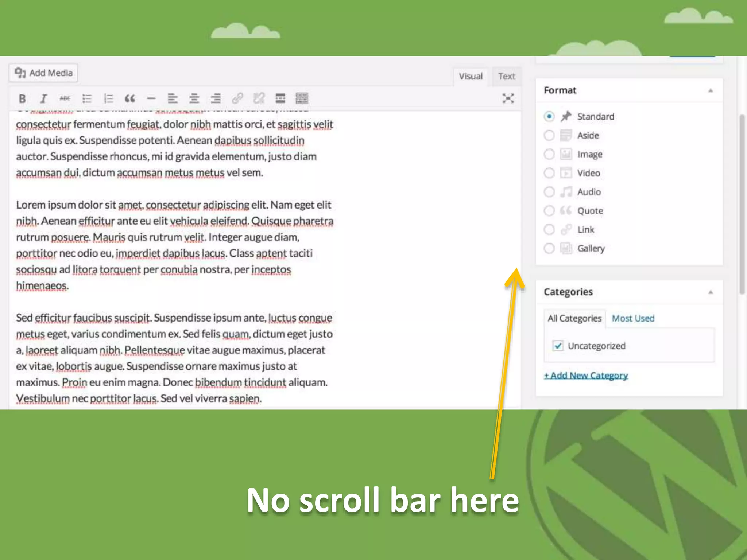The image size is (747, 560).
Task: Select the Image post format
Action: [x=549, y=154]
